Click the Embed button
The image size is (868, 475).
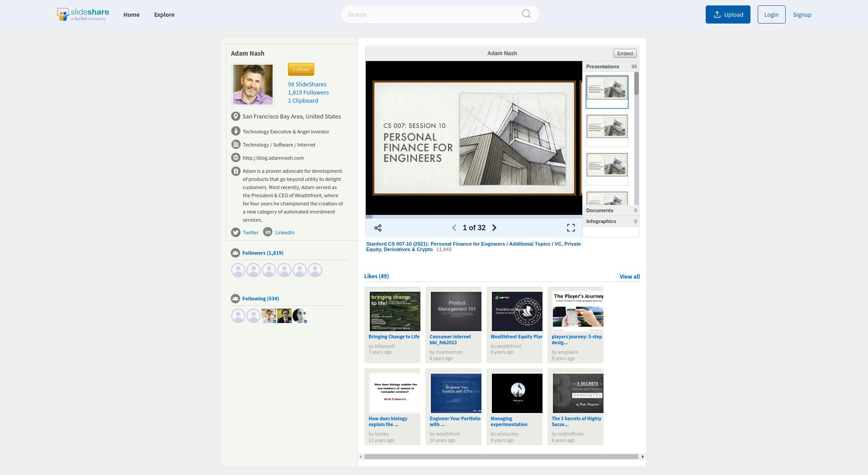pyautogui.click(x=625, y=53)
